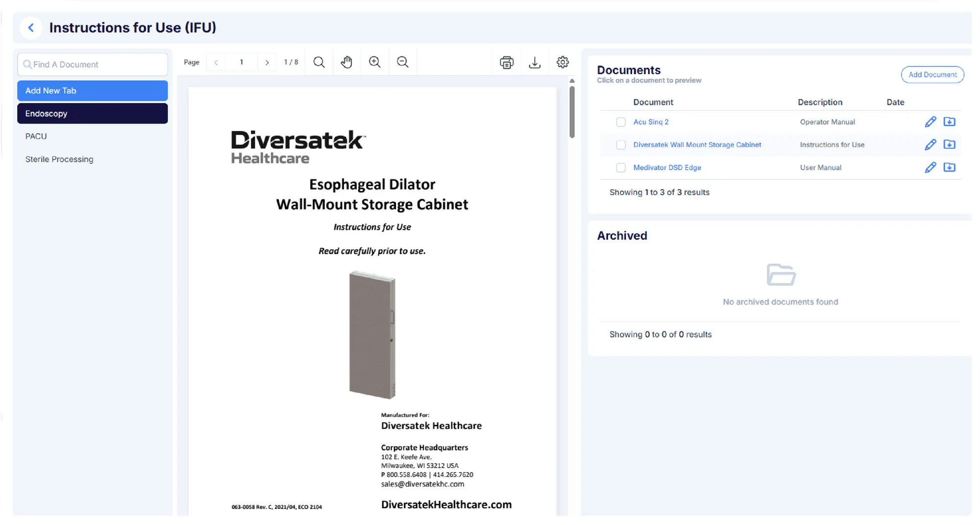Screen dimensions: 980x525
Task: Zoom out of the document
Action: [403, 62]
